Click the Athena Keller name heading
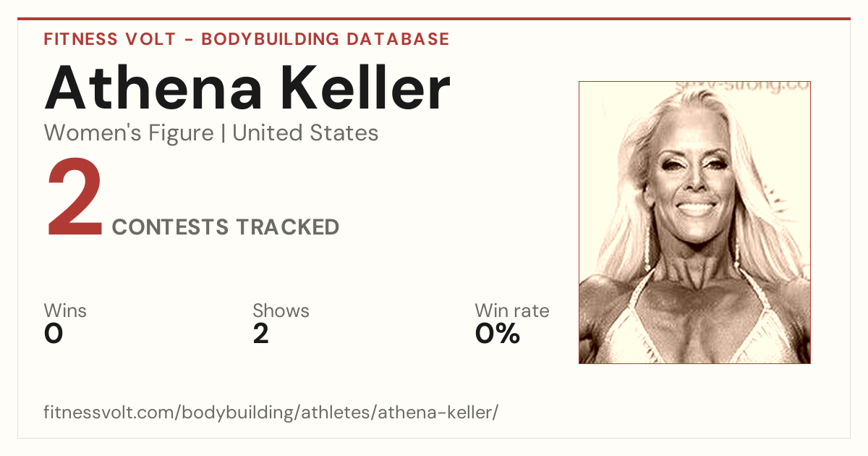The width and height of the screenshot is (868, 456). point(247,87)
